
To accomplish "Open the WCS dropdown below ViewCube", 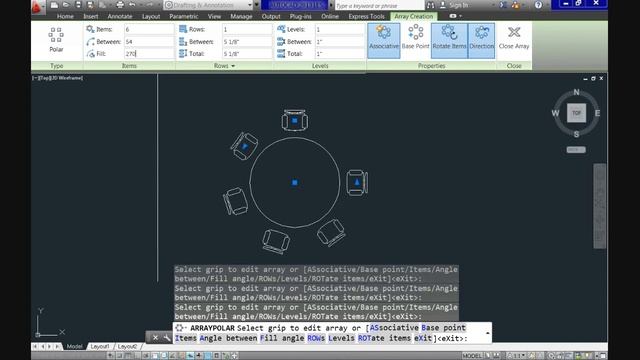I will pos(576,150).
